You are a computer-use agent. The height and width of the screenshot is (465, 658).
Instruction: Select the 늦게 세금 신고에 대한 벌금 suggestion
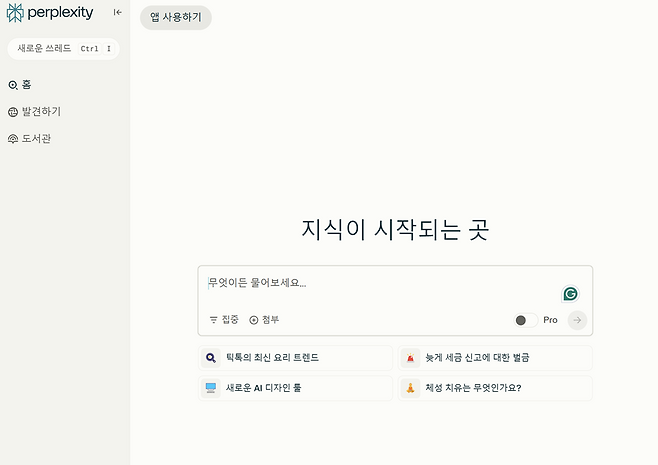pos(495,358)
